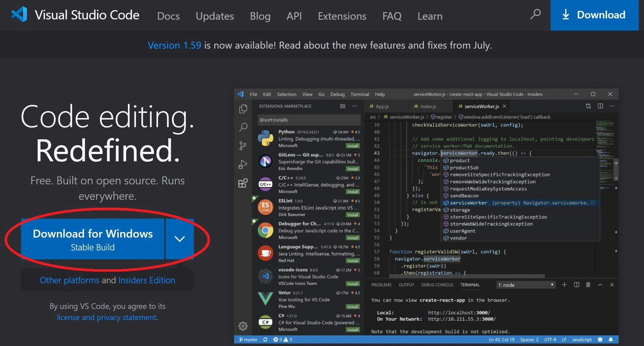Screen dimensions: 644x346
Task: Open the Other platforms link
Action: tap(69, 280)
